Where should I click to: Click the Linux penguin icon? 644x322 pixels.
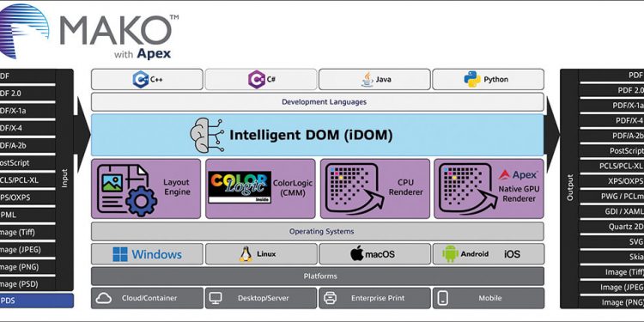(x=246, y=254)
